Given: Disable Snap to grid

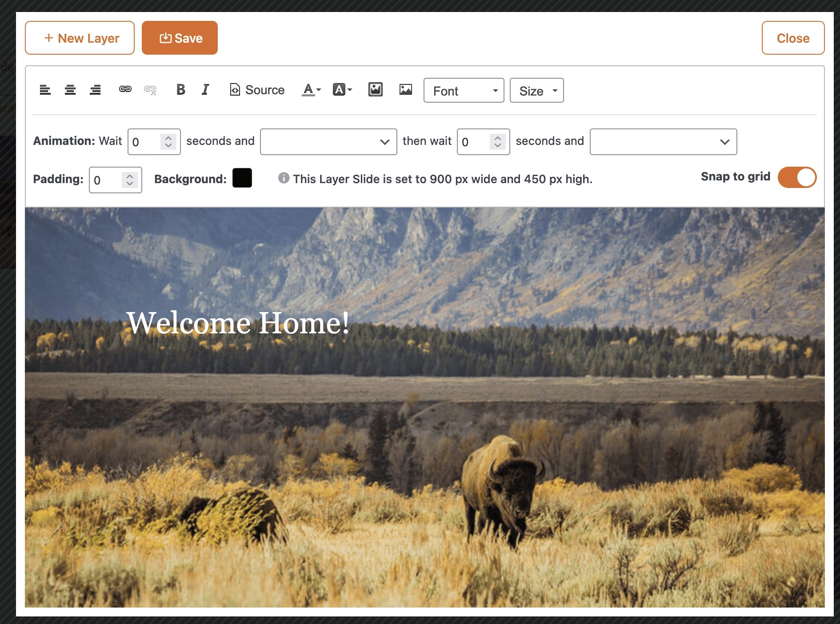Looking at the screenshot, I should 796,177.
